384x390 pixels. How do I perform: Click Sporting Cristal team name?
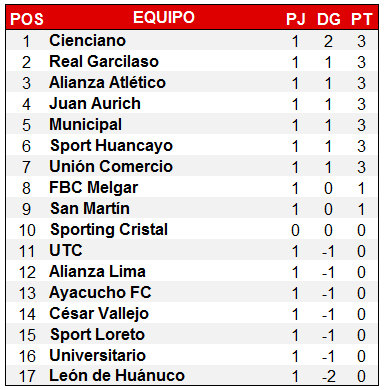pyautogui.click(x=109, y=229)
